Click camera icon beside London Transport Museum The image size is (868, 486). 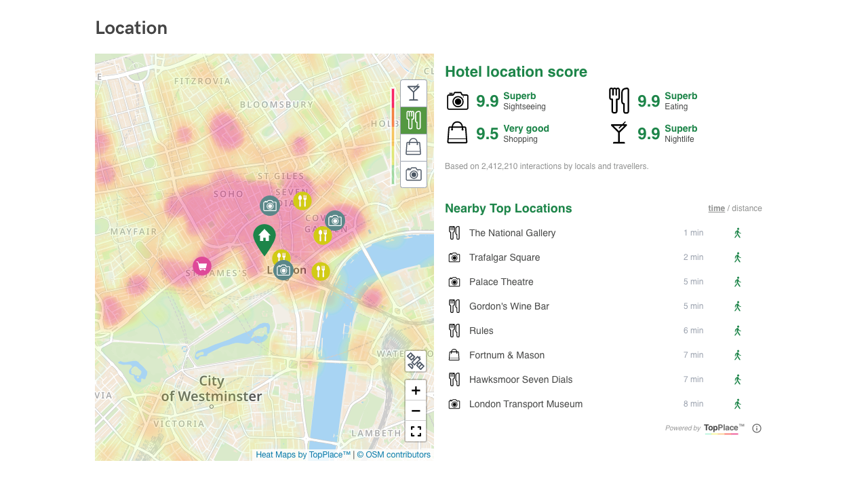(454, 404)
